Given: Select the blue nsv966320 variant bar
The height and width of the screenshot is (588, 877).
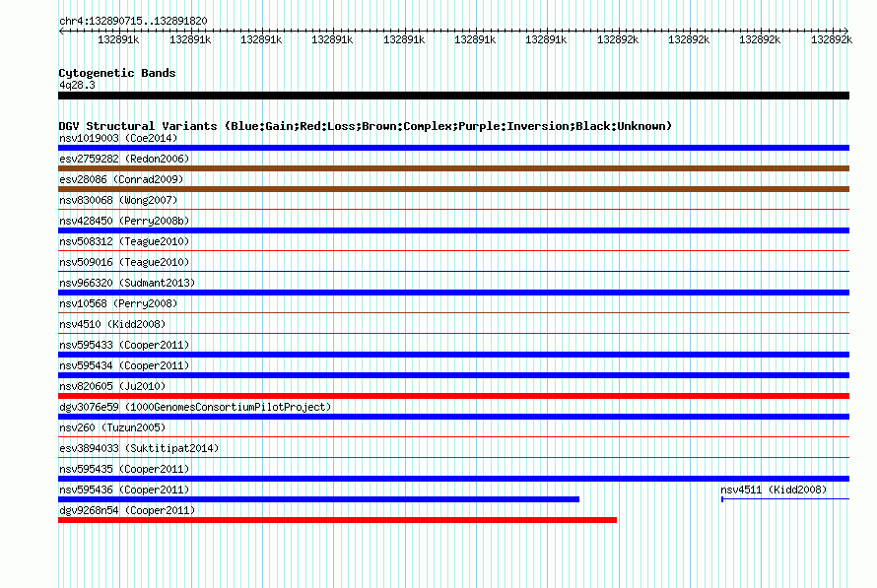Looking at the screenshot, I should (x=453, y=293).
